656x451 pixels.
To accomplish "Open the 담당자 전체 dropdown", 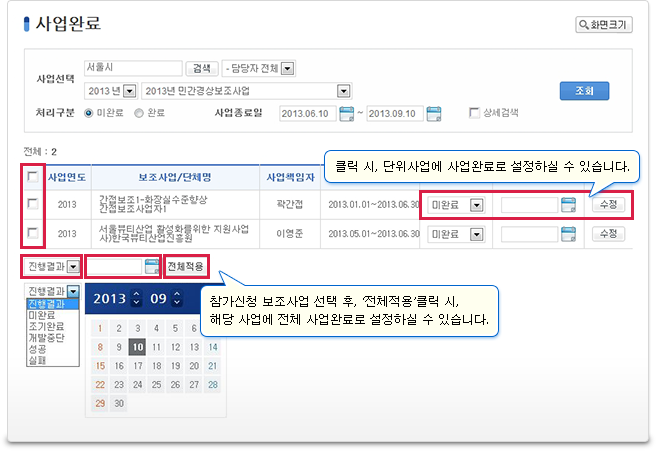I will point(259,68).
